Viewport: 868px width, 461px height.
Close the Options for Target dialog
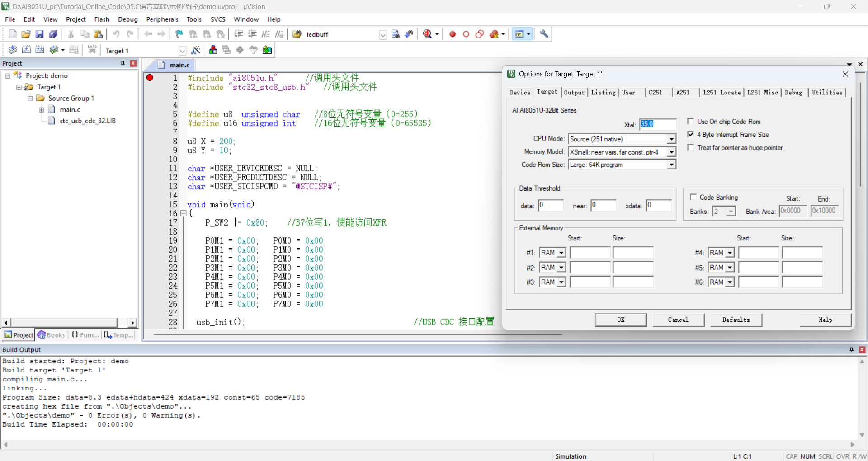click(845, 74)
